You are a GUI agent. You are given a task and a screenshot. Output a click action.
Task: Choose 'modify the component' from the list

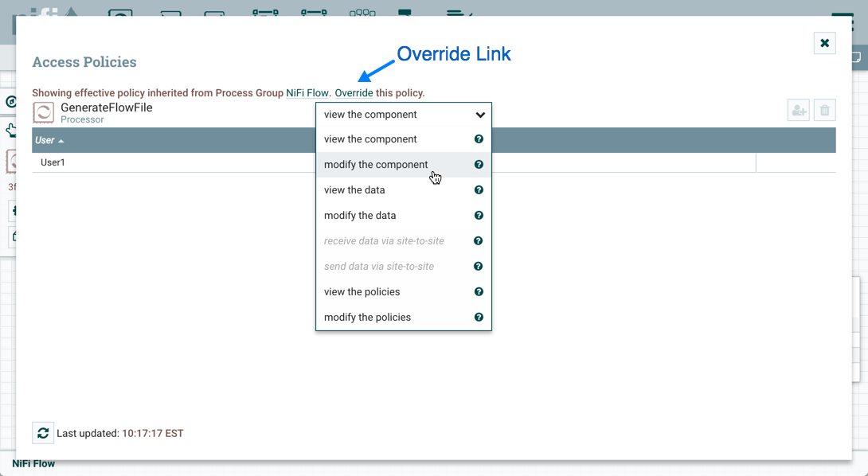(x=376, y=165)
